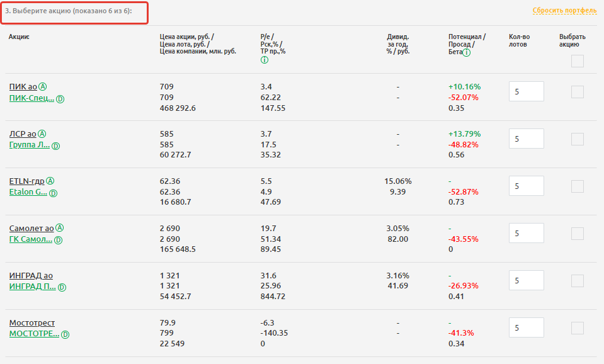Screen dimensions: 604x364
Task: Click the lots quantity field for ЛСР ао
Action: [x=526, y=139]
